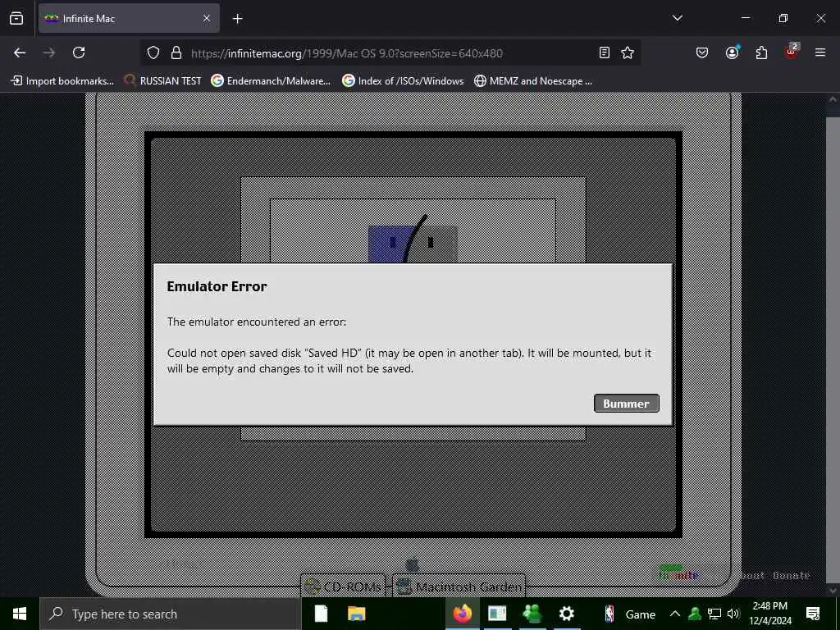Open the Pocket save icon
The image size is (840, 630).
(x=702, y=52)
